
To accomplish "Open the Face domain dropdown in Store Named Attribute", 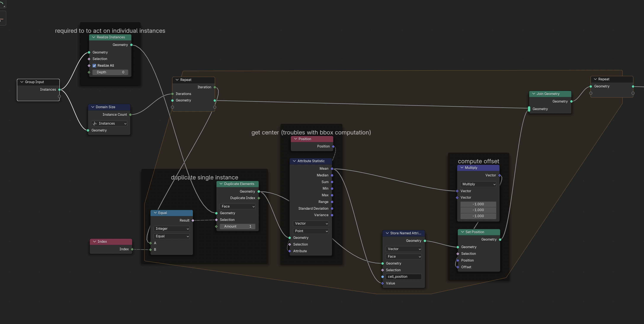I will point(404,256).
